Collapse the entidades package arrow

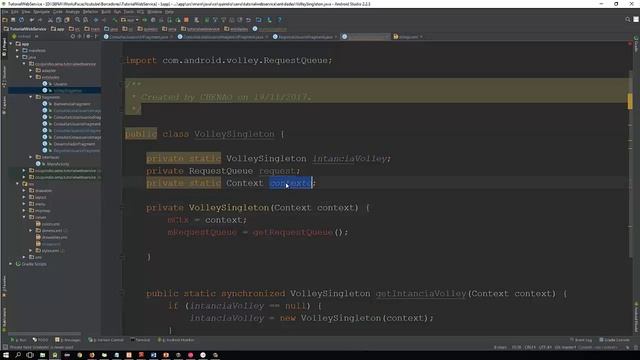31,77
